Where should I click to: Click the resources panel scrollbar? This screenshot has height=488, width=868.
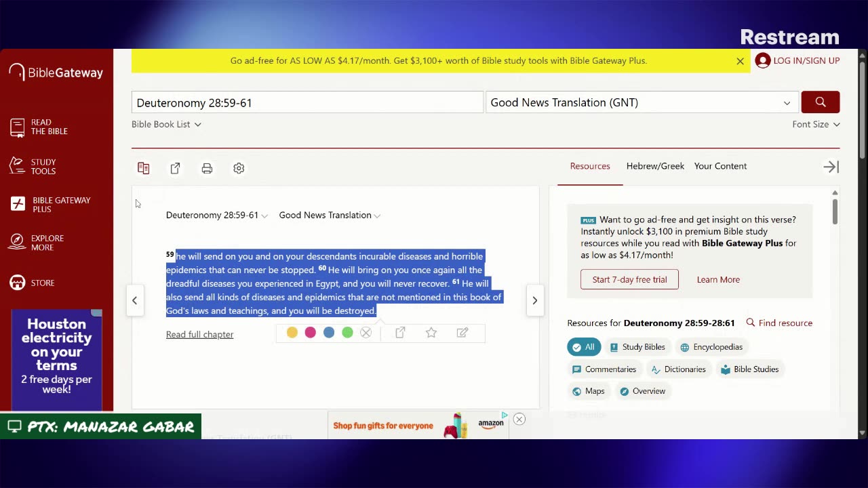click(835, 211)
